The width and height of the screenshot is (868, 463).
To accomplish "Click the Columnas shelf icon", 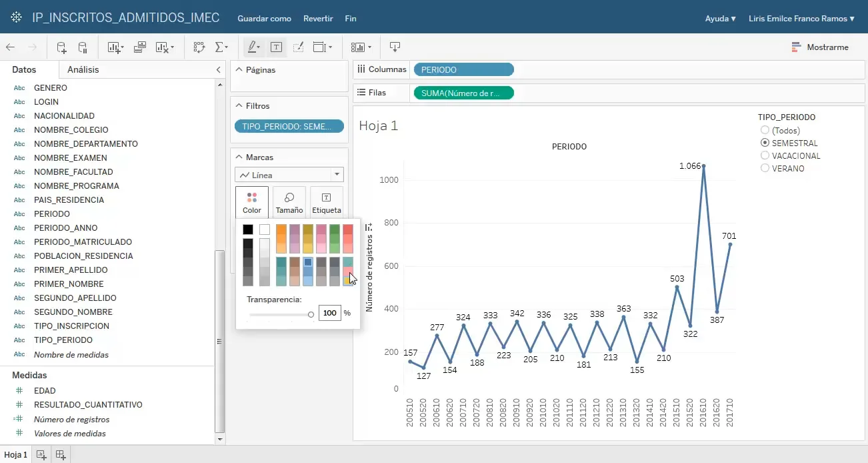I will point(361,69).
